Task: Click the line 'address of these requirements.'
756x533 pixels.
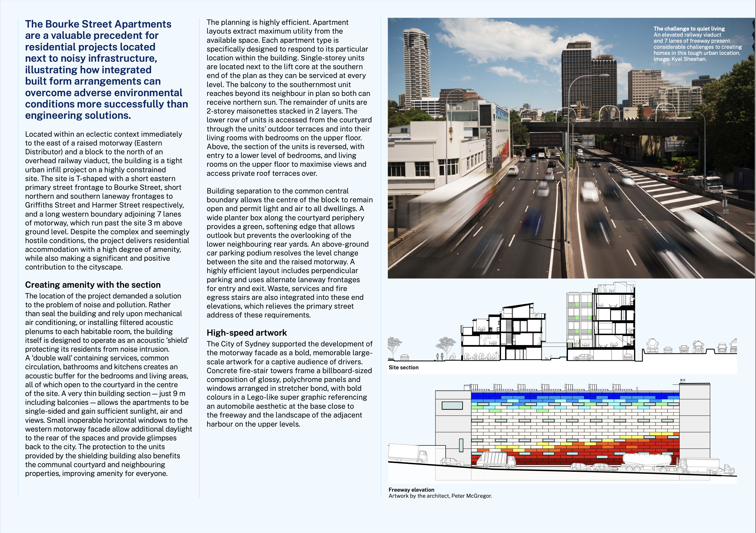Action: pyautogui.click(x=258, y=315)
